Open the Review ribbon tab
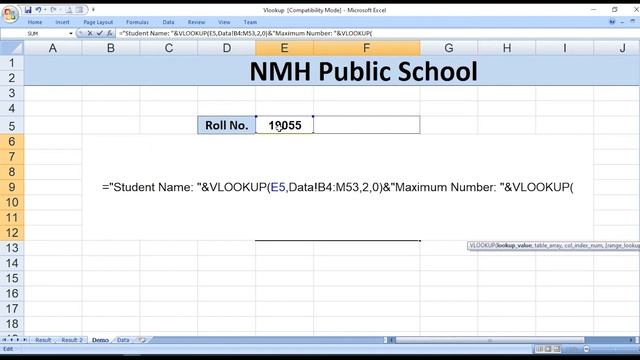 pyautogui.click(x=196, y=22)
